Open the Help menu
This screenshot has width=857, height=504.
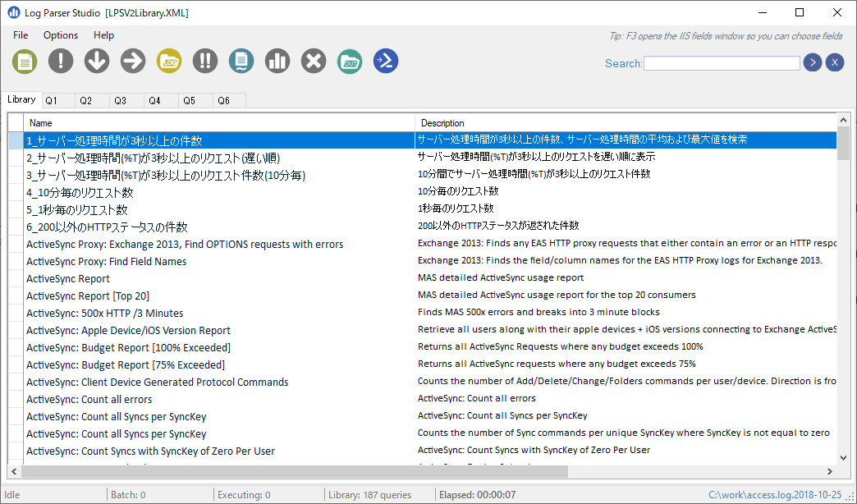click(103, 35)
